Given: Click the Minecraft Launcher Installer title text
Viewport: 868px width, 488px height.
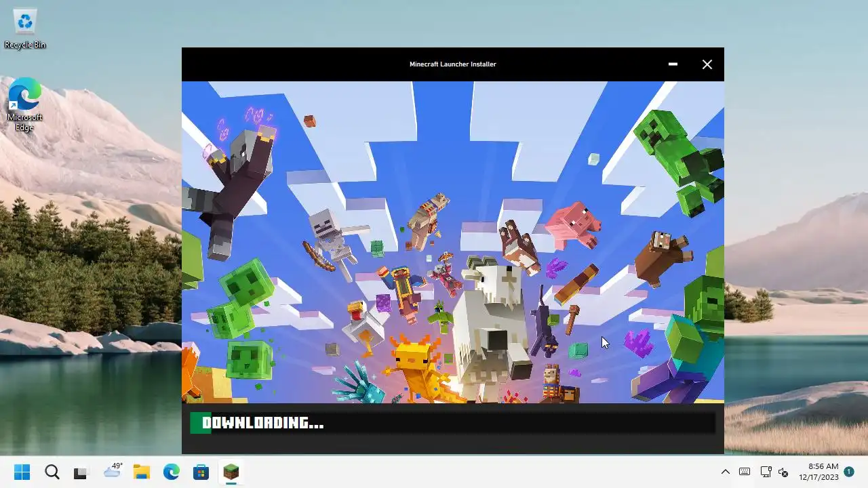Looking at the screenshot, I should [x=452, y=64].
